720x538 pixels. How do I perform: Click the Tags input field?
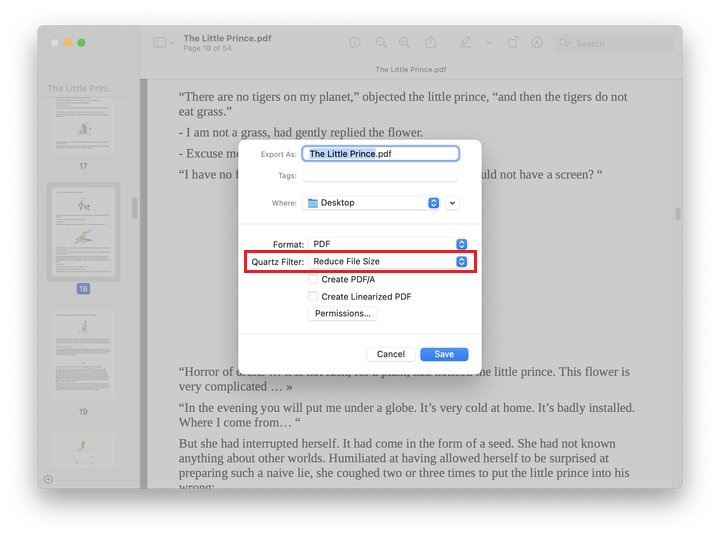380,175
